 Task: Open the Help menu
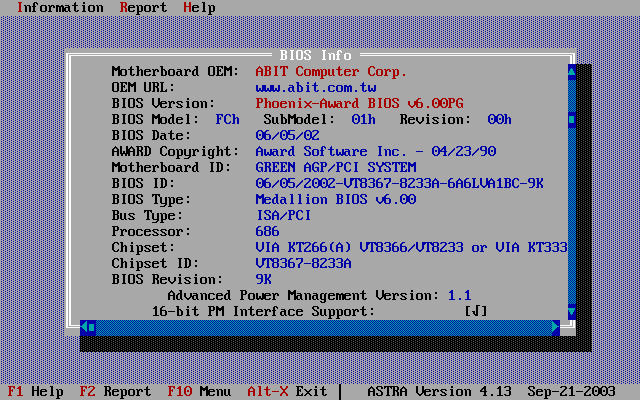(x=199, y=8)
